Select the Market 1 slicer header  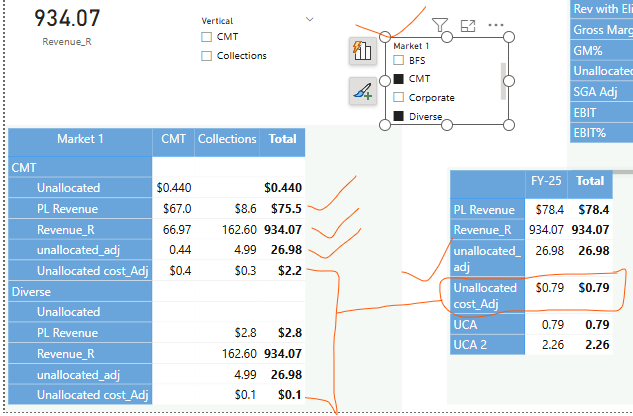click(x=411, y=46)
